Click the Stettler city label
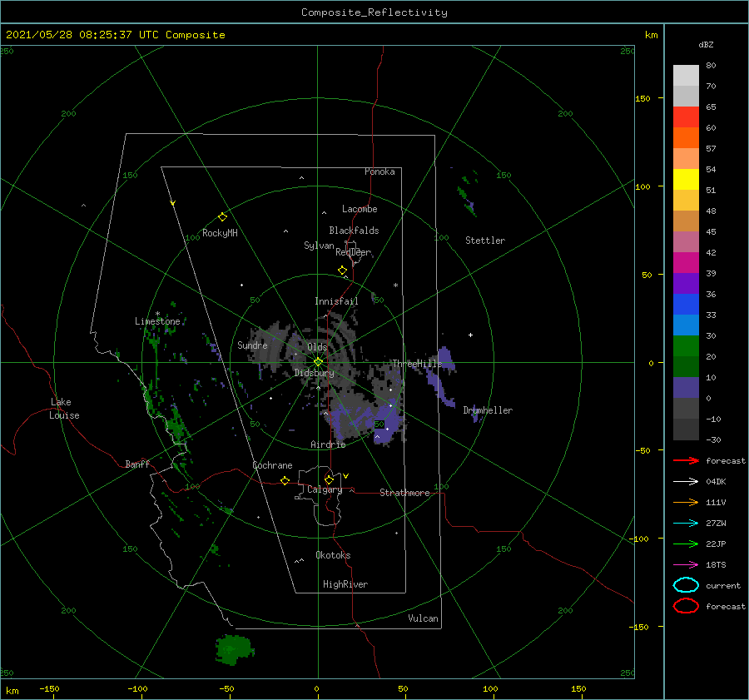The image size is (749, 700). coord(485,241)
